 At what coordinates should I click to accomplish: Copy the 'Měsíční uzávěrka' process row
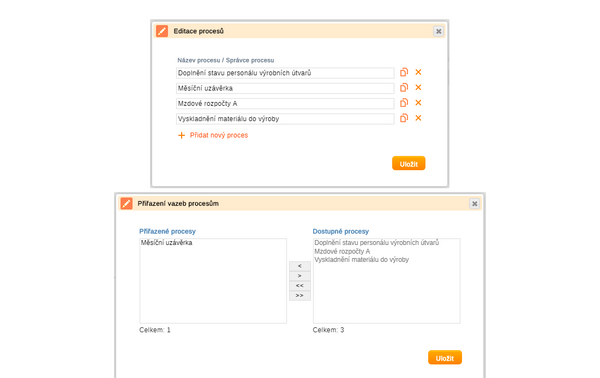pyautogui.click(x=404, y=88)
